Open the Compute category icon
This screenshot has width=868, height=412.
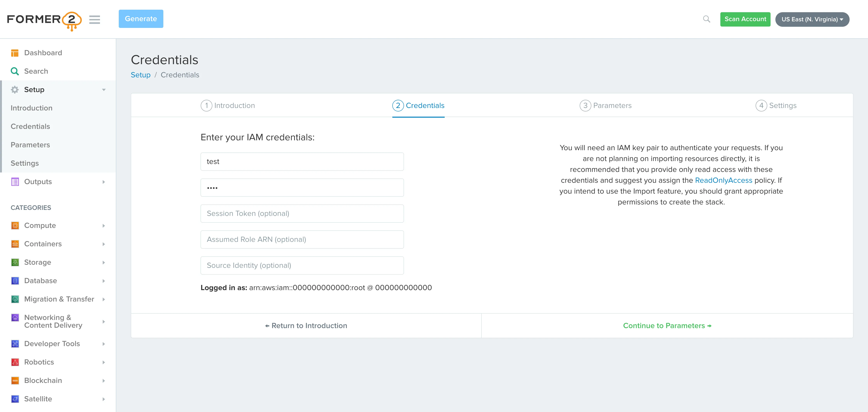coord(15,225)
